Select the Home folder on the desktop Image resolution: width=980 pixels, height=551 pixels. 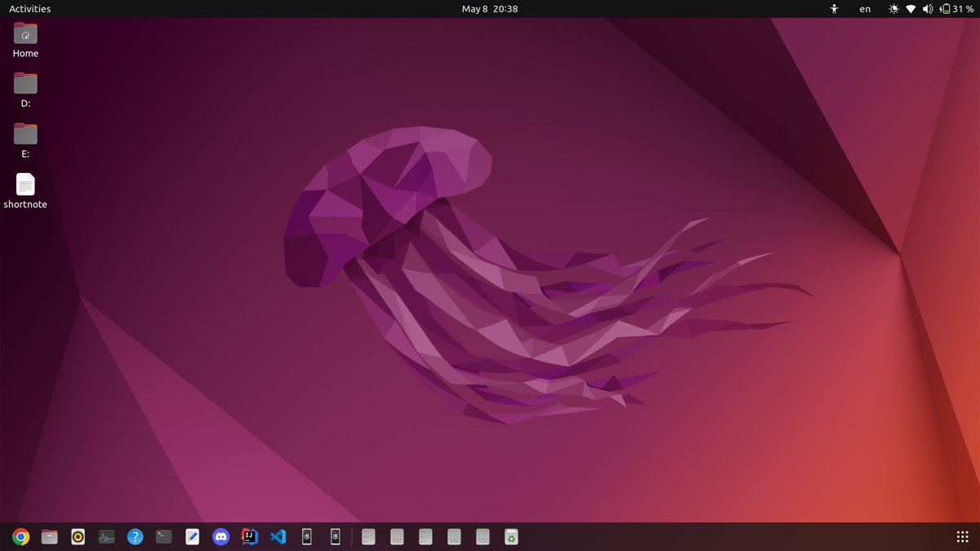click(25, 41)
